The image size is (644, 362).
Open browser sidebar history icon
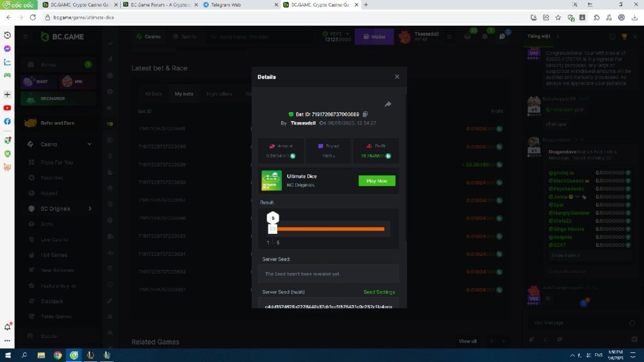click(8, 35)
